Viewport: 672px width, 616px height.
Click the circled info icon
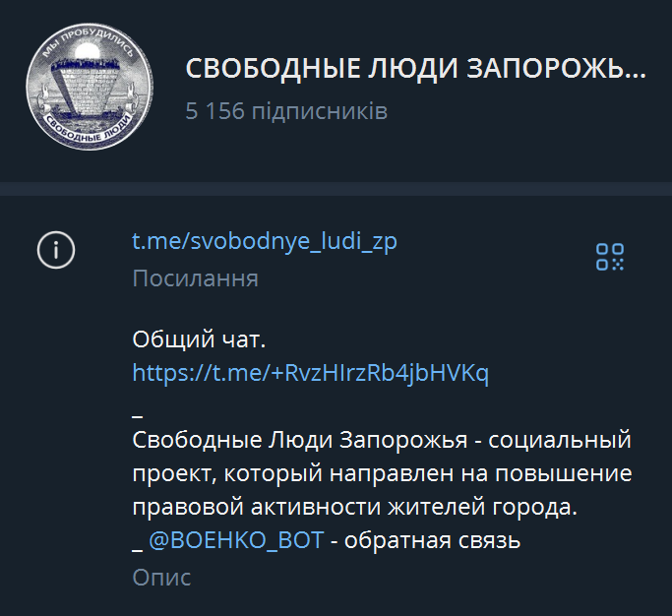[56, 250]
